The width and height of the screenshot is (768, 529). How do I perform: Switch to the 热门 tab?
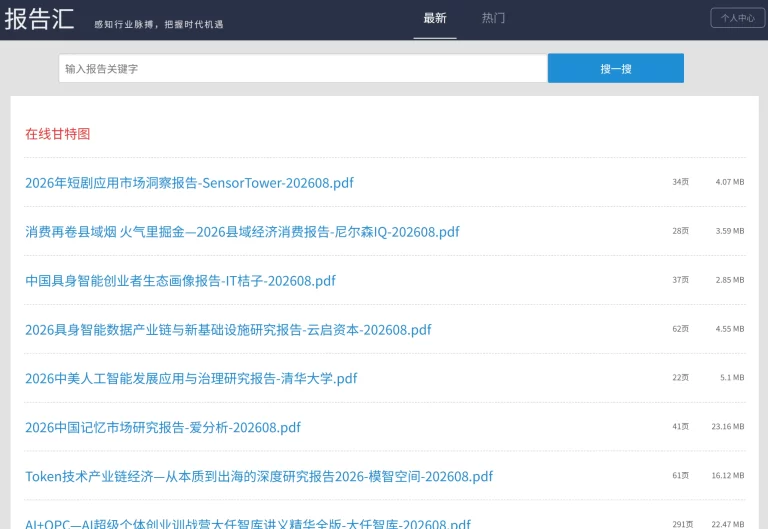tap(493, 19)
